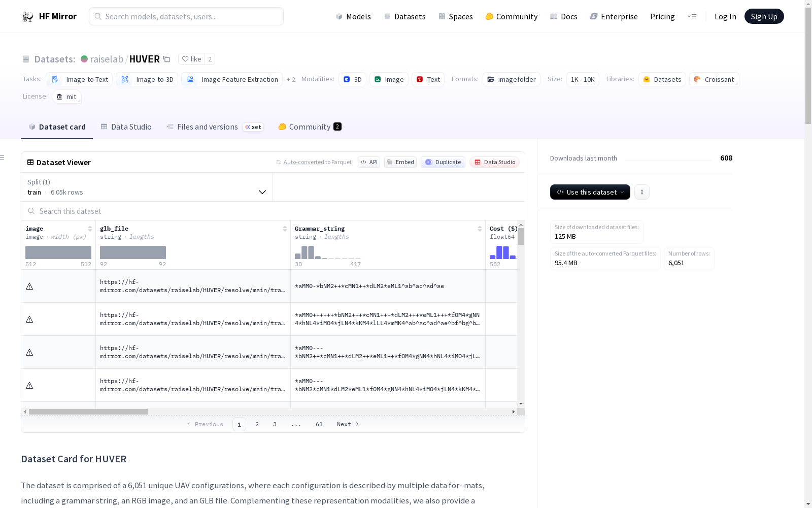Click the HF Mirror logo icon

pyautogui.click(x=28, y=17)
